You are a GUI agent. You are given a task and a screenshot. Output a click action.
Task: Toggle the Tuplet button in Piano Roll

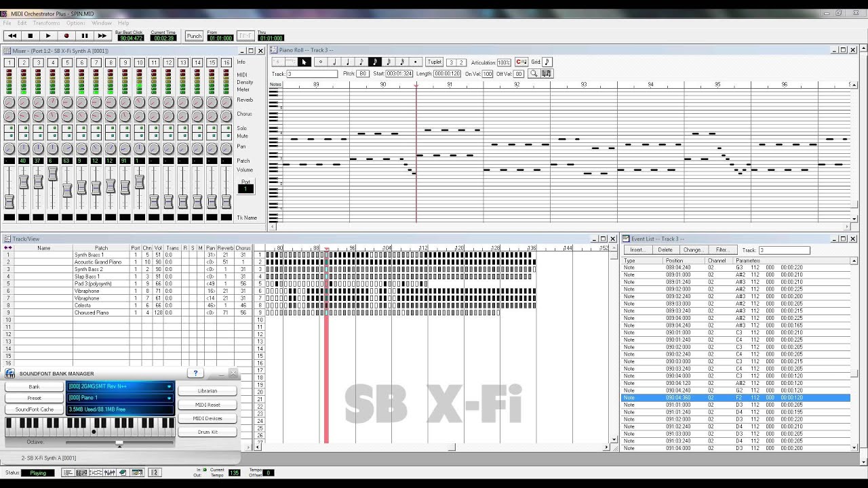(434, 62)
